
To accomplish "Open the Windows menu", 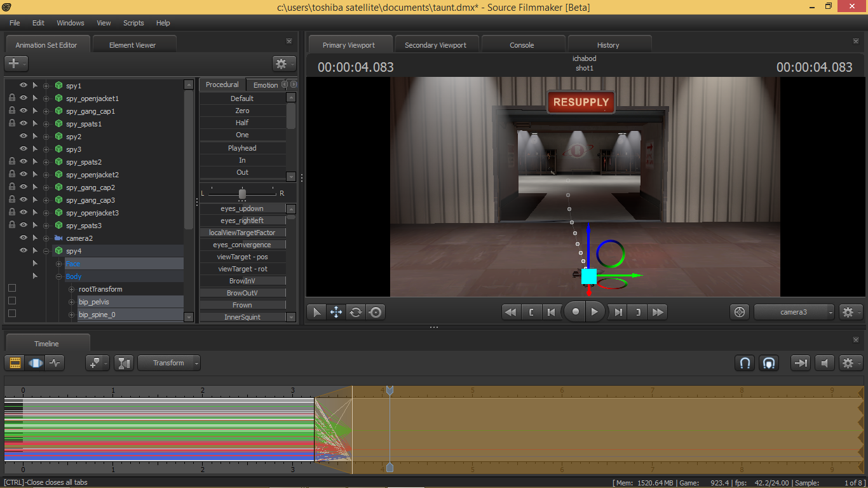I will pos(71,23).
